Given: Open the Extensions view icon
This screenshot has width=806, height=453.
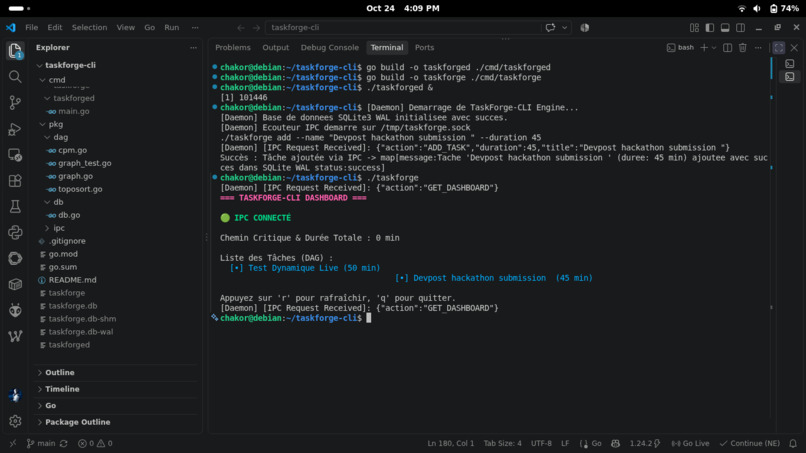Looking at the screenshot, I should (15, 180).
